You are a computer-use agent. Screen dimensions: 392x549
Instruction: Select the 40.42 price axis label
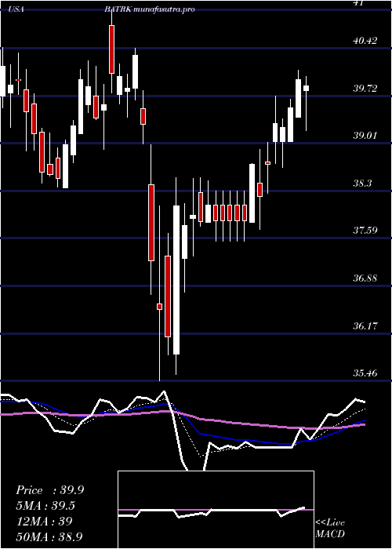click(x=365, y=41)
